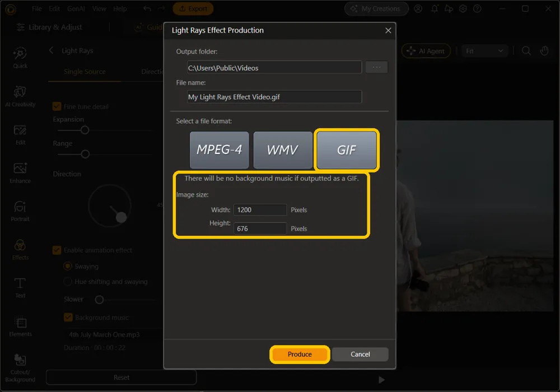The width and height of the screenshot is (560, 392).
Task: Reset the light rays settings
Action: [x=121, y=377]
